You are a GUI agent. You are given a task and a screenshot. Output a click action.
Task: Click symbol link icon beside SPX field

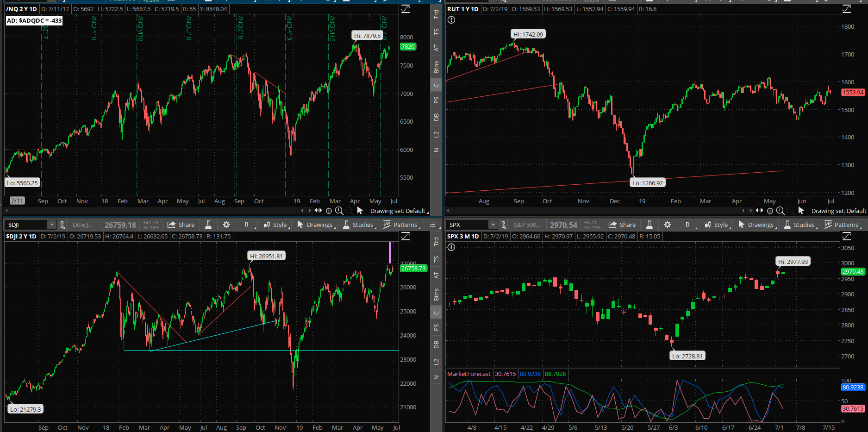pyautogui.click(x=503, y=225)
